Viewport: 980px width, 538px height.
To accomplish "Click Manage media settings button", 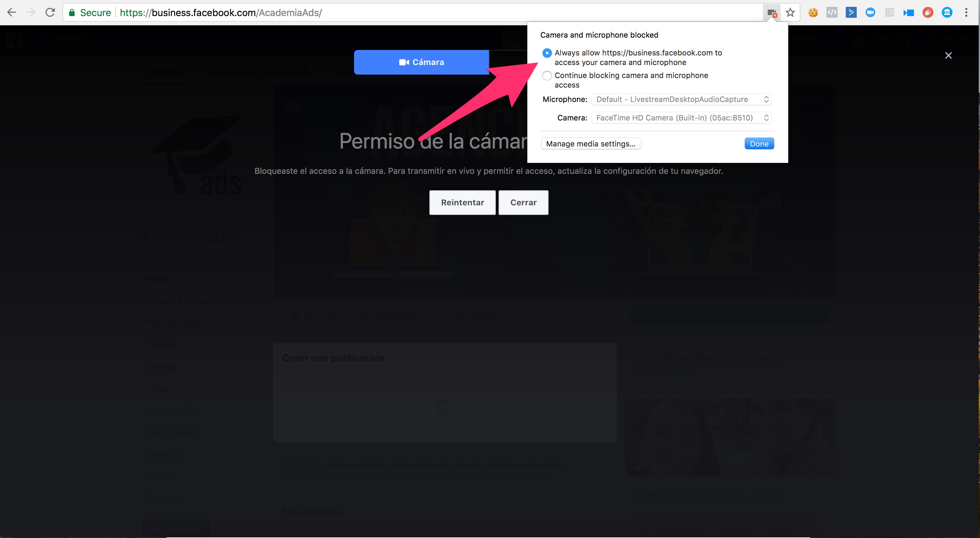I will click(x=591, y=144).
